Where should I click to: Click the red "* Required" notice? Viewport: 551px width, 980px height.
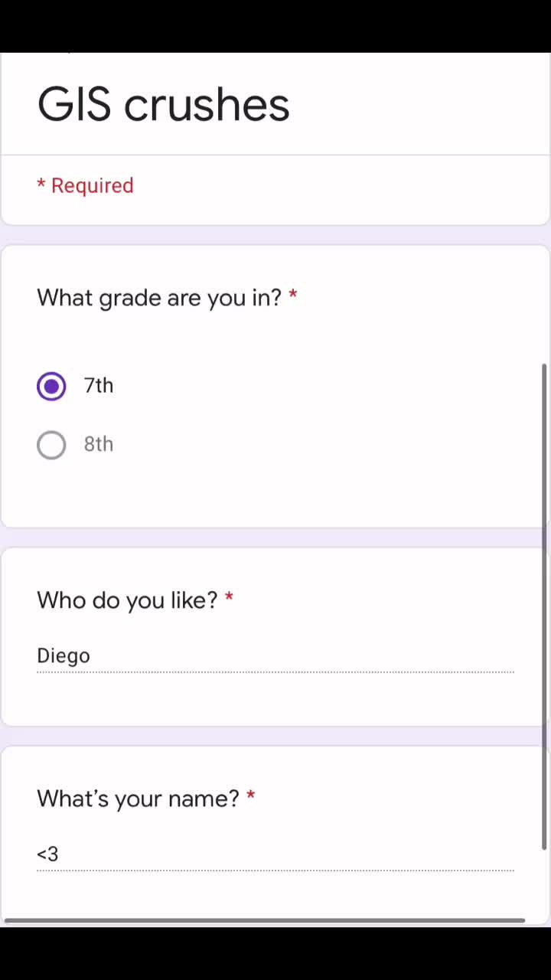point(85,186)
